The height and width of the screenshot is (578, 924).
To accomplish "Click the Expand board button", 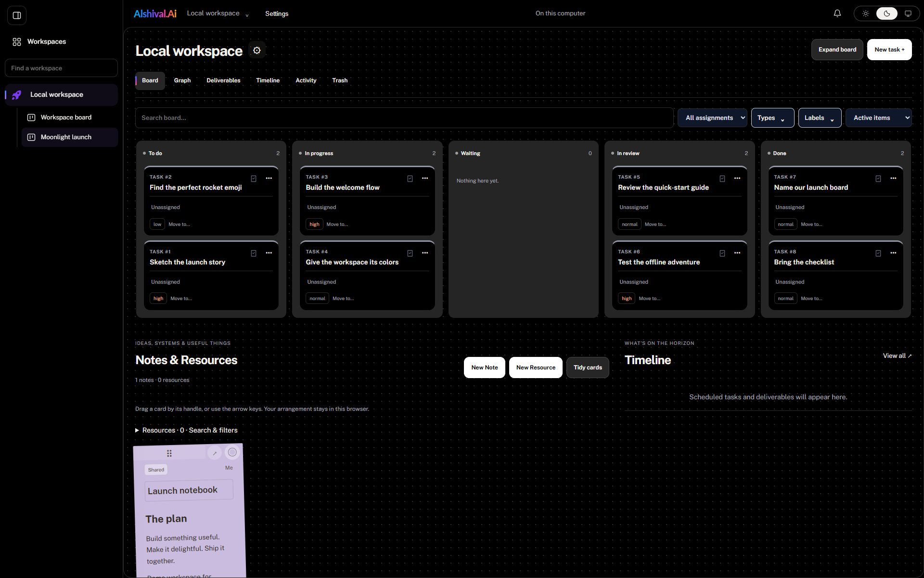I will tap(837, 50).
